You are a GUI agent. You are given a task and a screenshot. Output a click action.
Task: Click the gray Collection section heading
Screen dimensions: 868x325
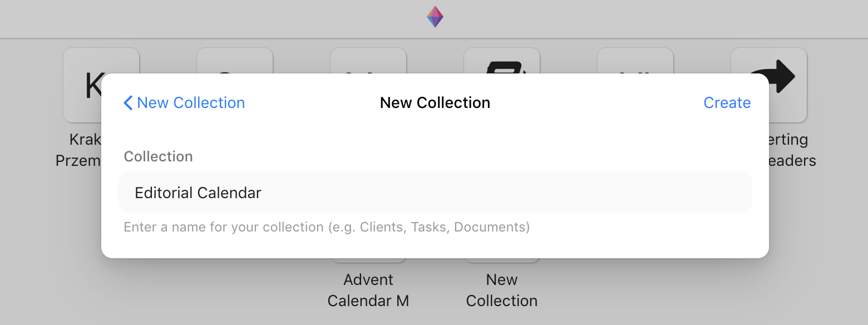pyautogui.click(x=158, y=156)
